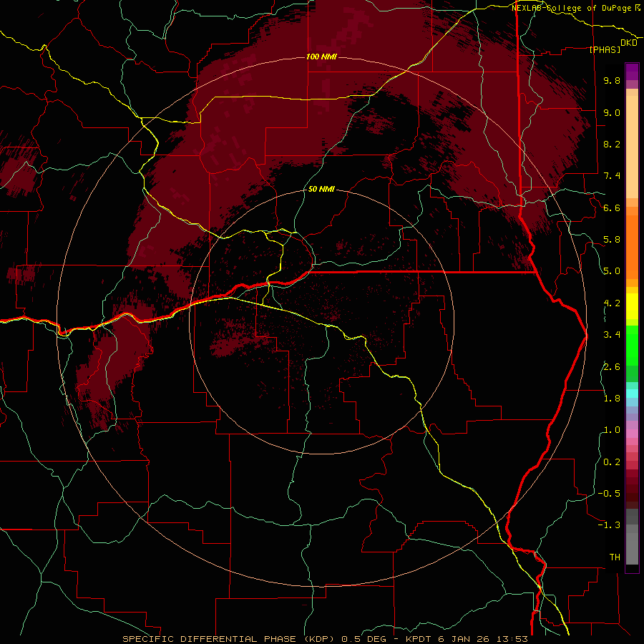Click the 1.8 scale value
644x644 pixels.
(612, 399)
